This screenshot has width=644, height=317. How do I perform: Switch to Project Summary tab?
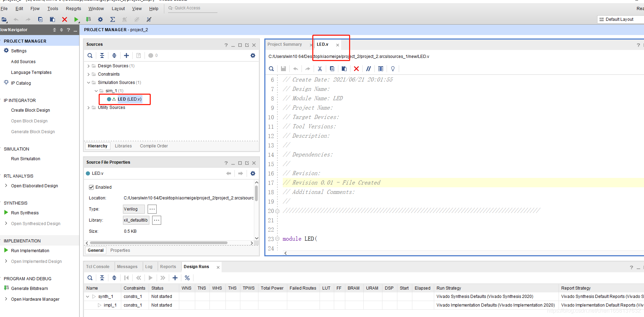(x=284, y=44)
